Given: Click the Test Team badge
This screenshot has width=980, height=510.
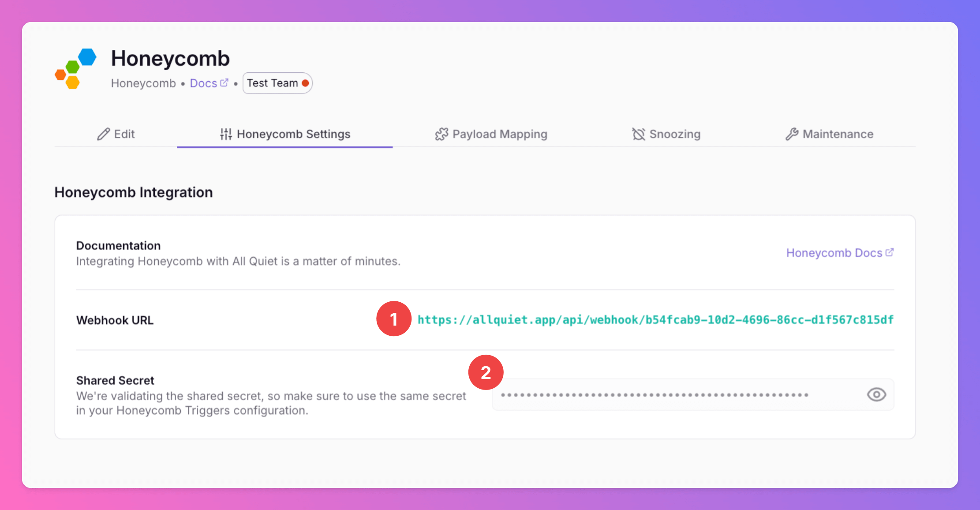Looking at the screenshot, I should 272,83.
